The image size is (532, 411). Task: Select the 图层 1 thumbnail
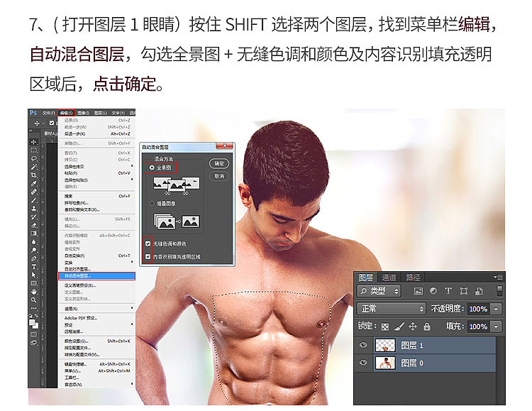(x=385, y=345)
